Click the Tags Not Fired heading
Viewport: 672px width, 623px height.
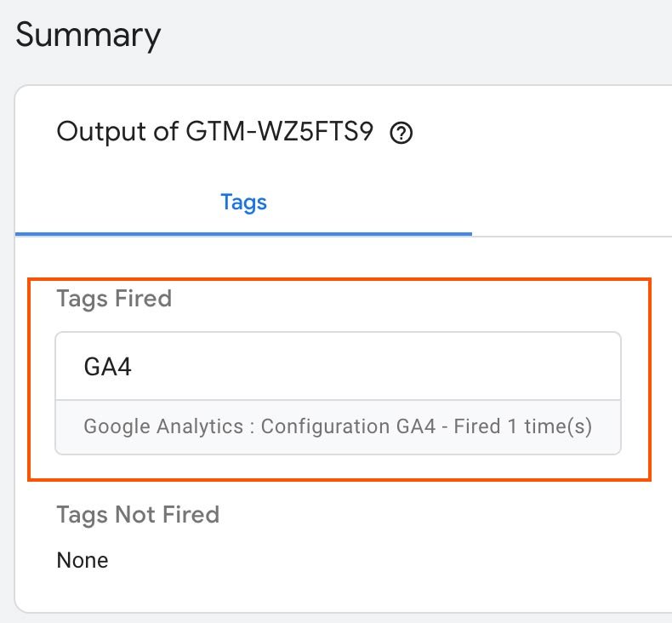(x=138, y=515)
